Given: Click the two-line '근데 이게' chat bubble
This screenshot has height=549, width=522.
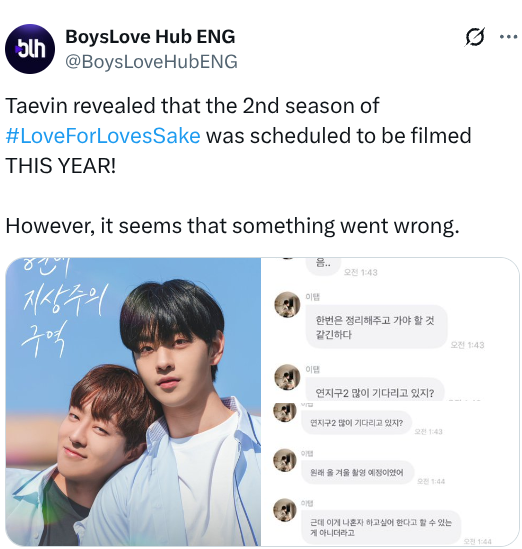Looking at the screenshot, I should click(x=381, y=527).
